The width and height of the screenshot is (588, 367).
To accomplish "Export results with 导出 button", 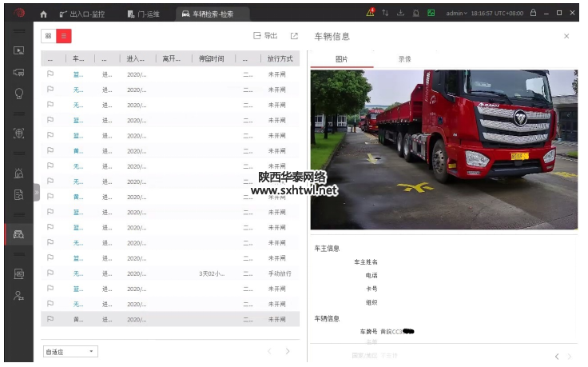I will [265, 36].
